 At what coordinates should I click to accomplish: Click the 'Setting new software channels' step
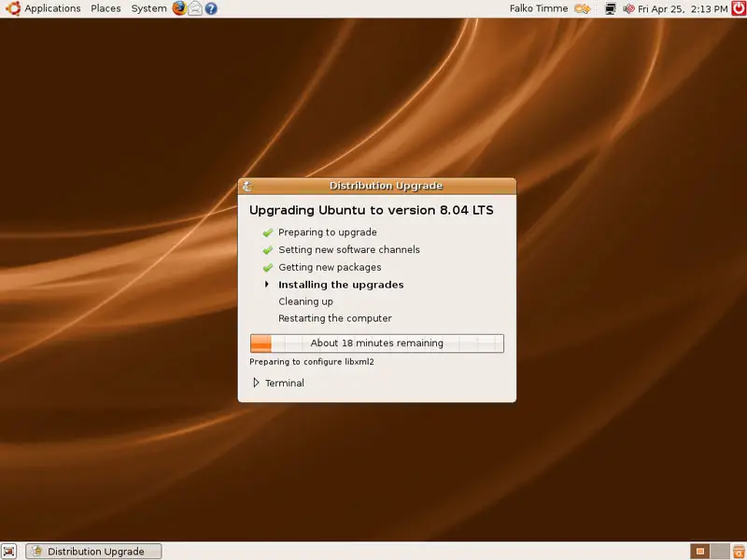tap(349, 250)
